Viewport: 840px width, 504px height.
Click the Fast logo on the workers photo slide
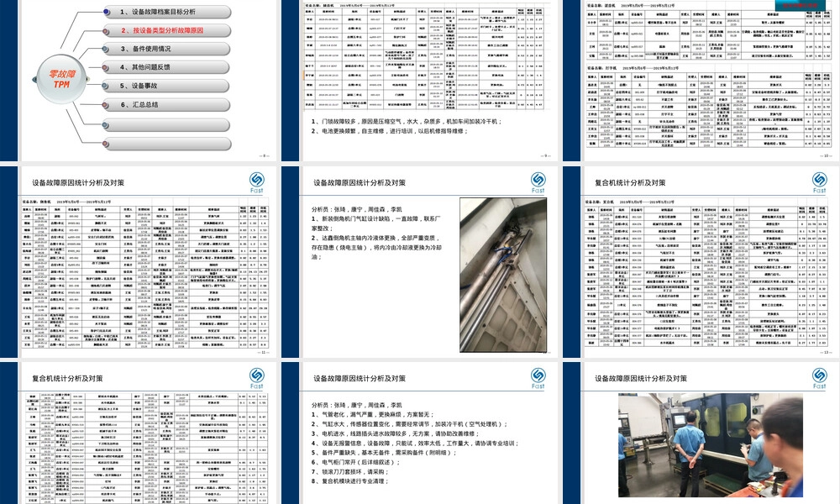tap(819, 378)
